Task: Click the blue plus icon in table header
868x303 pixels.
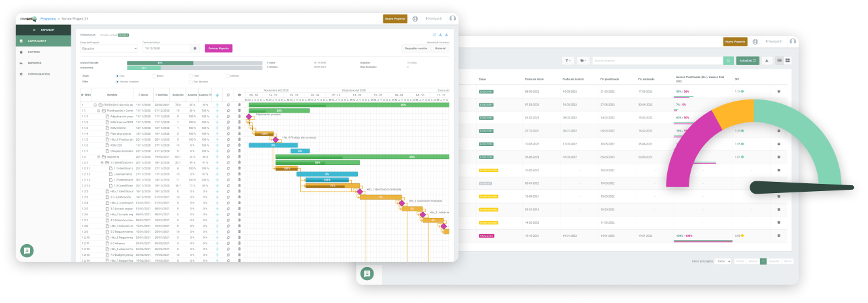Action: 217,95
